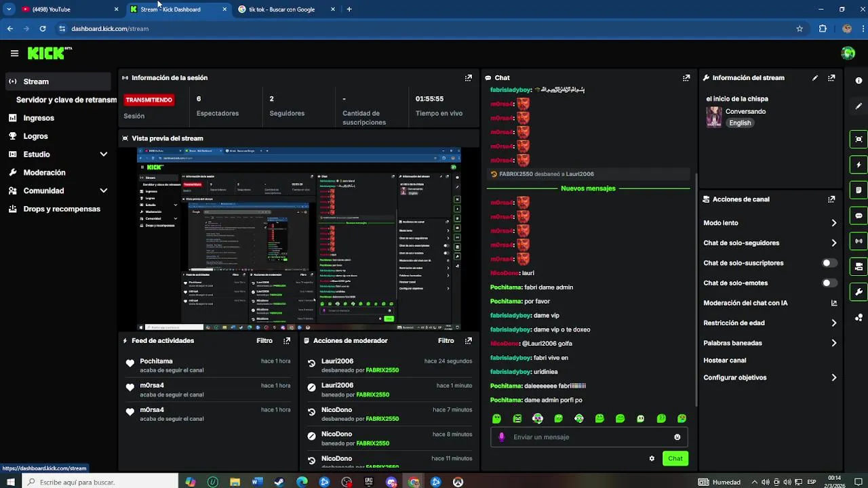Toggle Chat de solo-emotes switch
868x488 pixels.
[829, 283]
